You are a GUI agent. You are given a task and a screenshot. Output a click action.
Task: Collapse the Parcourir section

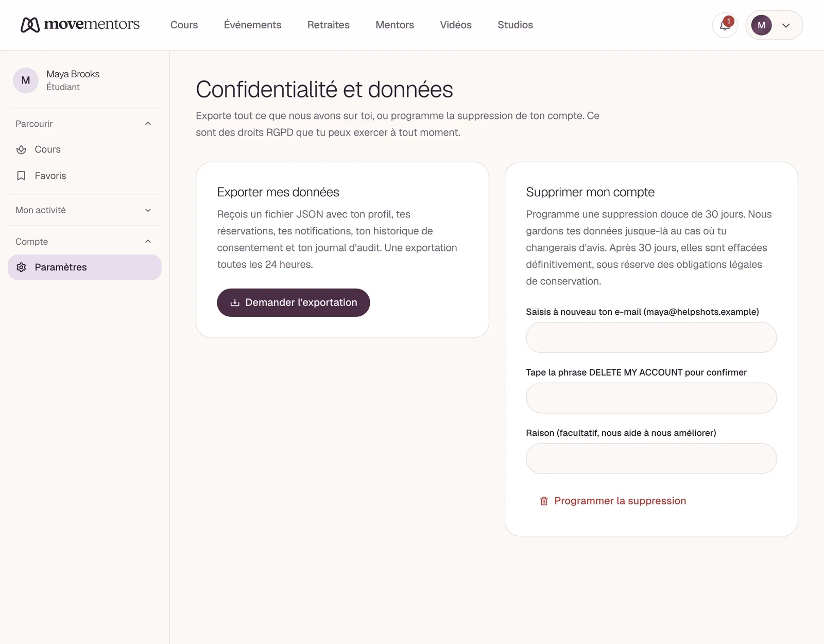point(85,124)
